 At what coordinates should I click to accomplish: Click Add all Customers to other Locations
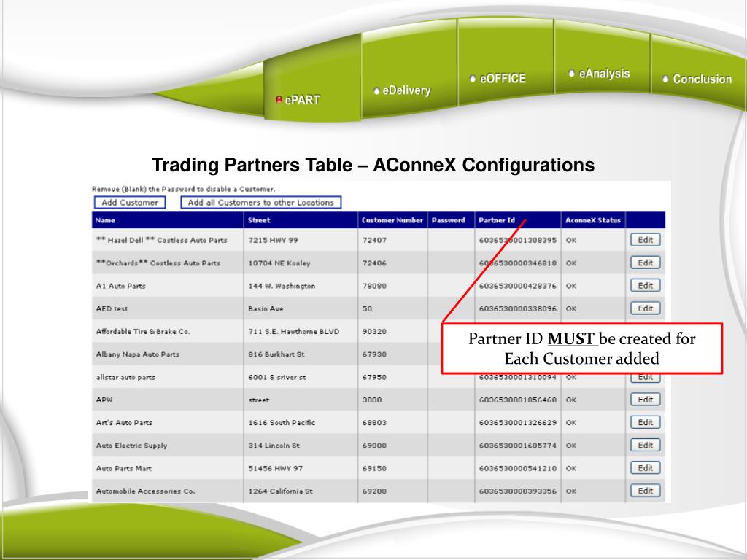click(x=261, y=203)
